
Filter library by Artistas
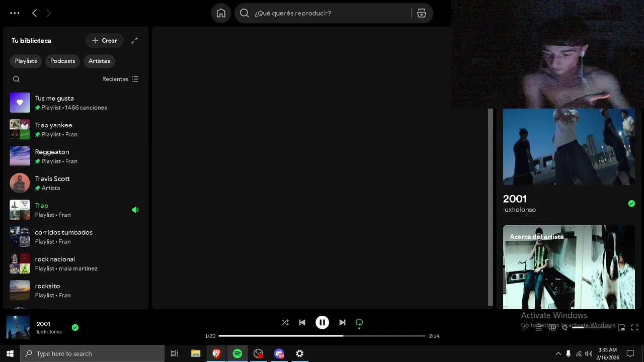[x=99, y=61]
